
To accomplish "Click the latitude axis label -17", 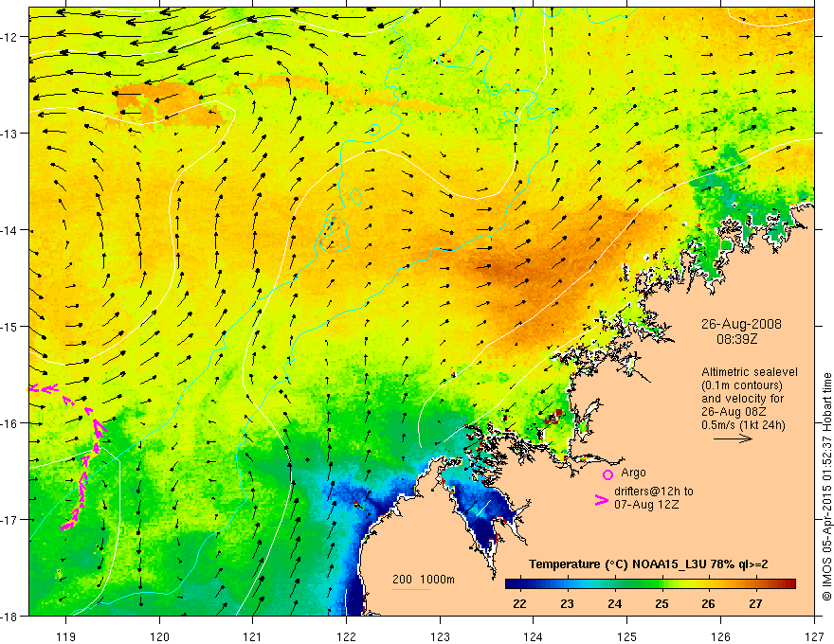I will pyautogui.click(x=10, y=520).
